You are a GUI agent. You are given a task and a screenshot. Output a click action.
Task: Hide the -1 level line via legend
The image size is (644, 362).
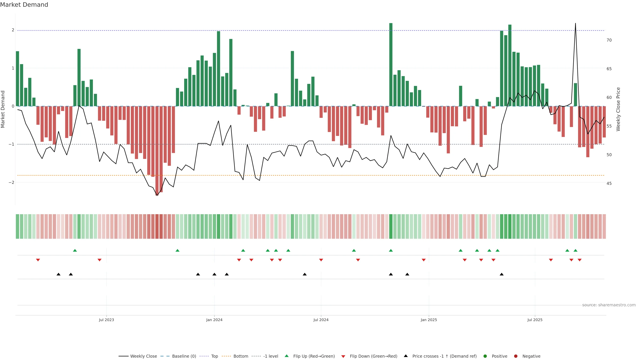coord(271,356)
